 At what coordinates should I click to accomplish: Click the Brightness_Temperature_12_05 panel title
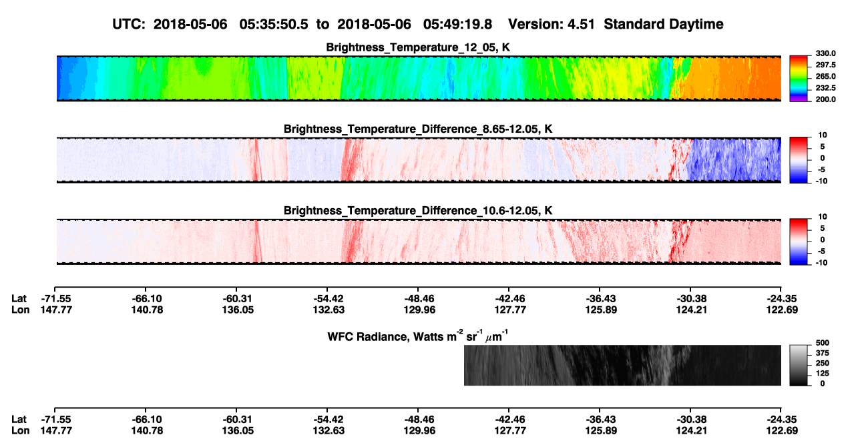[x=418, y=47]
